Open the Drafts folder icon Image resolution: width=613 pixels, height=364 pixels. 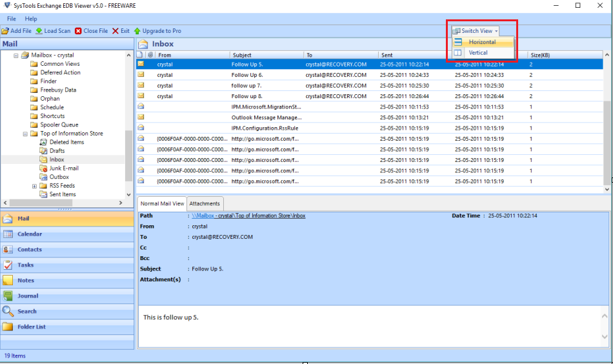(x=43, y=151)
